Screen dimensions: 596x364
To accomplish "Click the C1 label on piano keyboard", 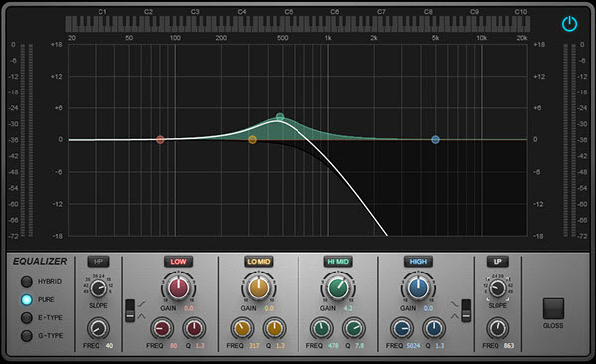I will pos(102,12).
